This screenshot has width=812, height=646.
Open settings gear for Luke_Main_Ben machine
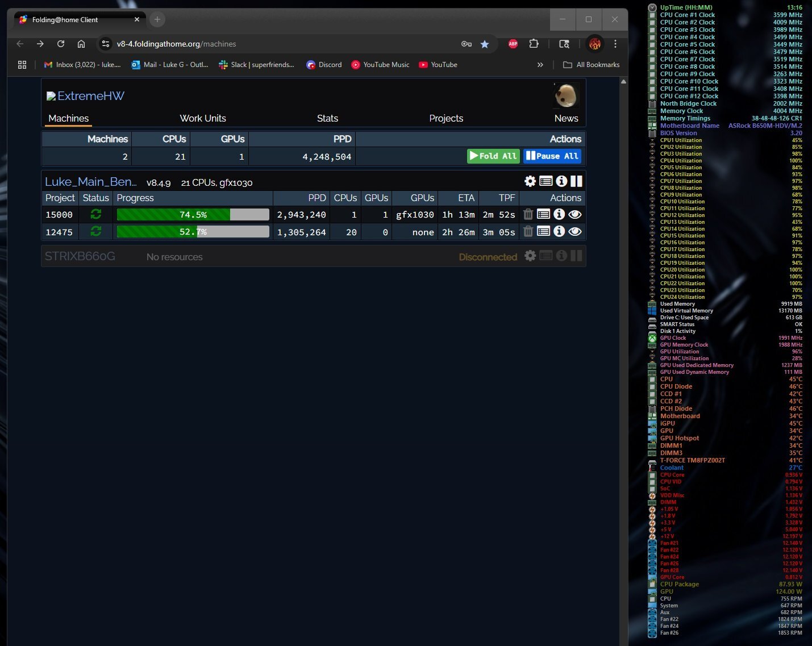click(530, 181)
